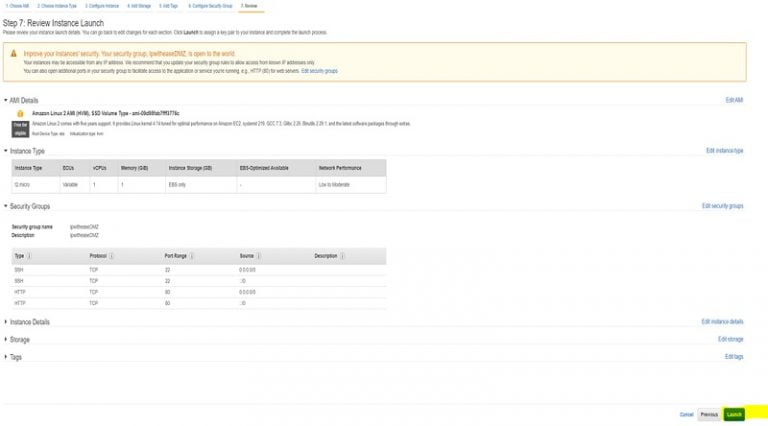This screenshot has width=768, height=426.
Task: Click the Instance Storage (GB) column header
Action: [190, 168]
